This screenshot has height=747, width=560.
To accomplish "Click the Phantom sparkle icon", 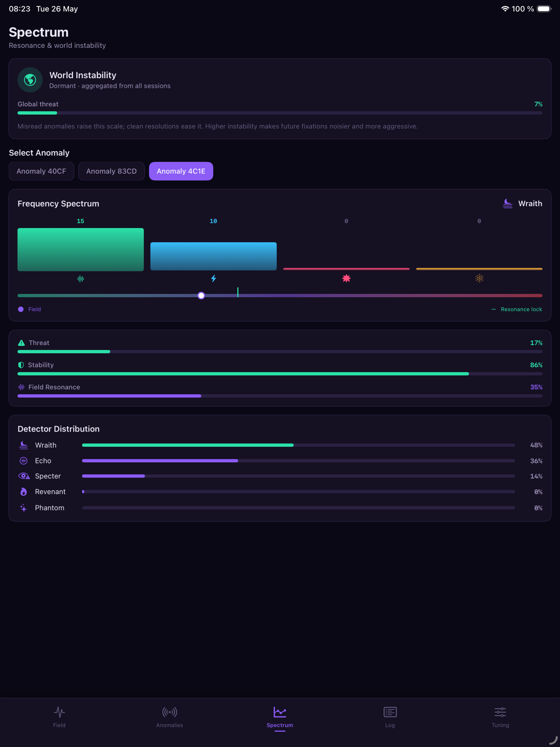I will pos(23,508).
